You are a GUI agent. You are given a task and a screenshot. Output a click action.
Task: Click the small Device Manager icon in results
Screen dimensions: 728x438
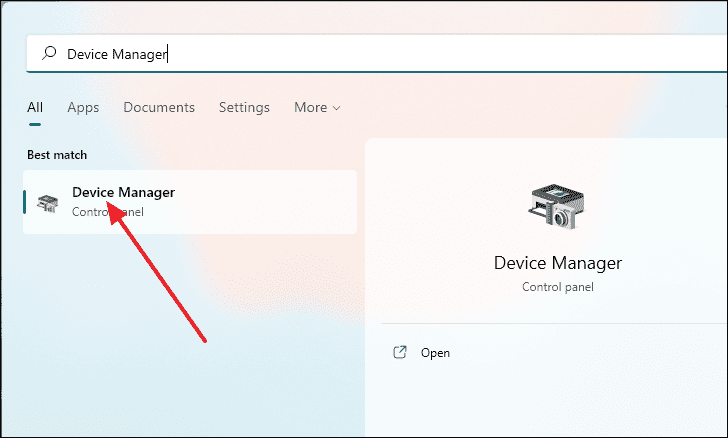point(48,203)
